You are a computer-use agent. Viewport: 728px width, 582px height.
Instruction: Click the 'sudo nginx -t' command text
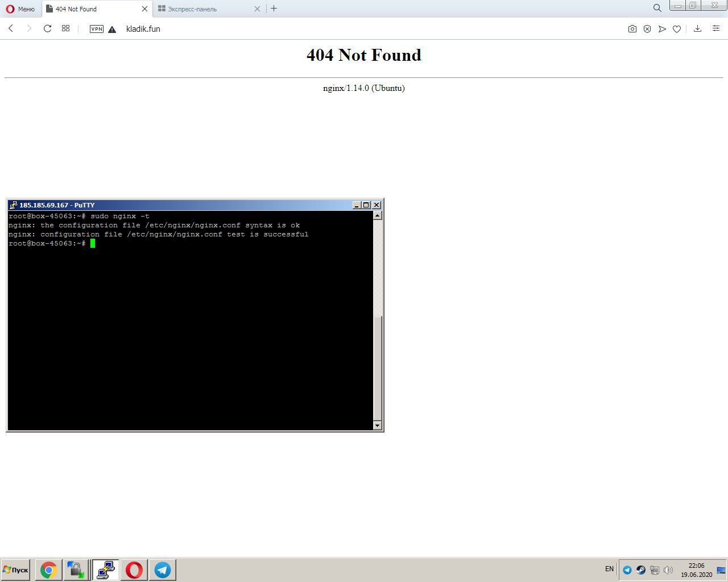[x=120, y=216]
